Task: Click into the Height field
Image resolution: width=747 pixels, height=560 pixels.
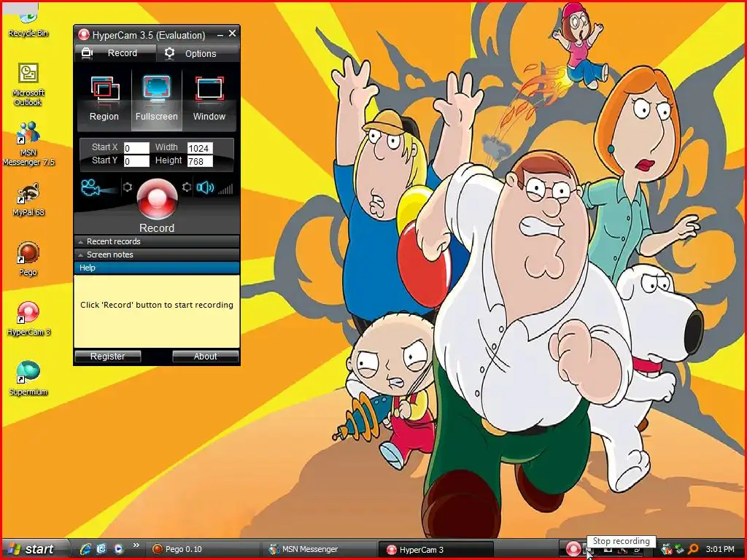Action: point(200,161)
